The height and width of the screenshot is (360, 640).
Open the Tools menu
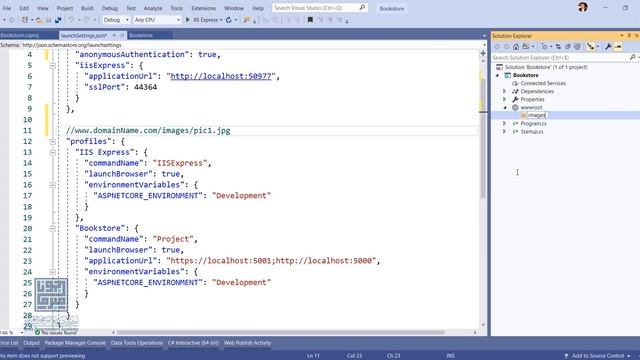point(176,8)
